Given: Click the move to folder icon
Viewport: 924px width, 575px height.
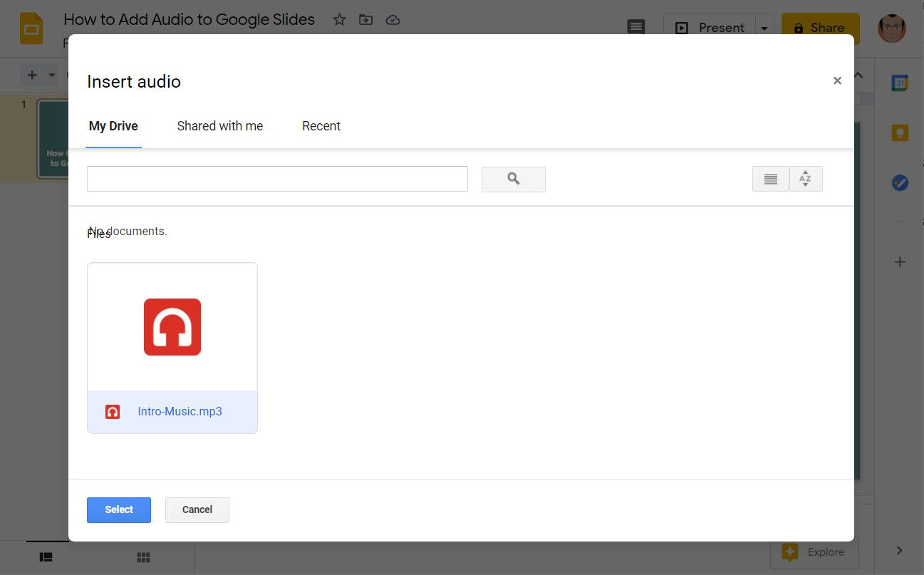Looking at the screenshot, I should pyautogui.click(x=366, y=20).
